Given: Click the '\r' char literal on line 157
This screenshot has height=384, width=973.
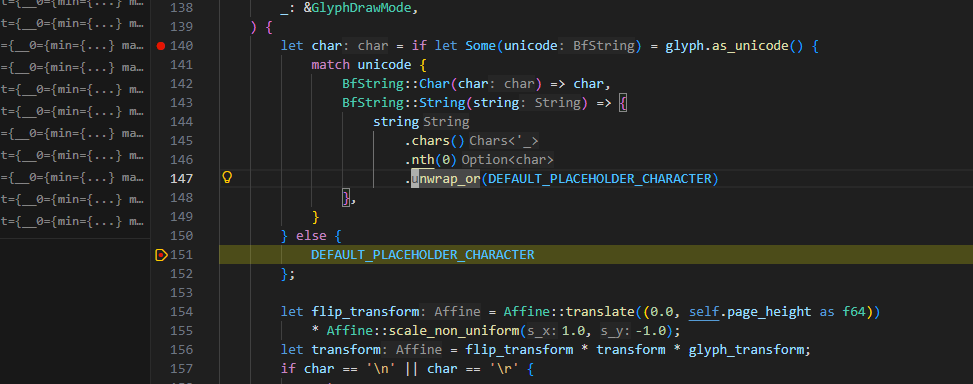Looking at the screenshot, I should (x=504, y=369).
